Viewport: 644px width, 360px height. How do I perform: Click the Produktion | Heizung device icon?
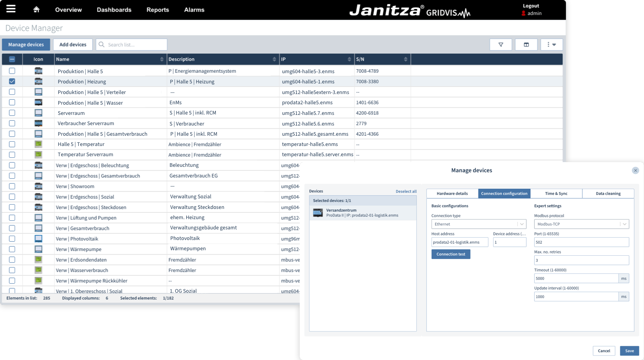(38, 81)
